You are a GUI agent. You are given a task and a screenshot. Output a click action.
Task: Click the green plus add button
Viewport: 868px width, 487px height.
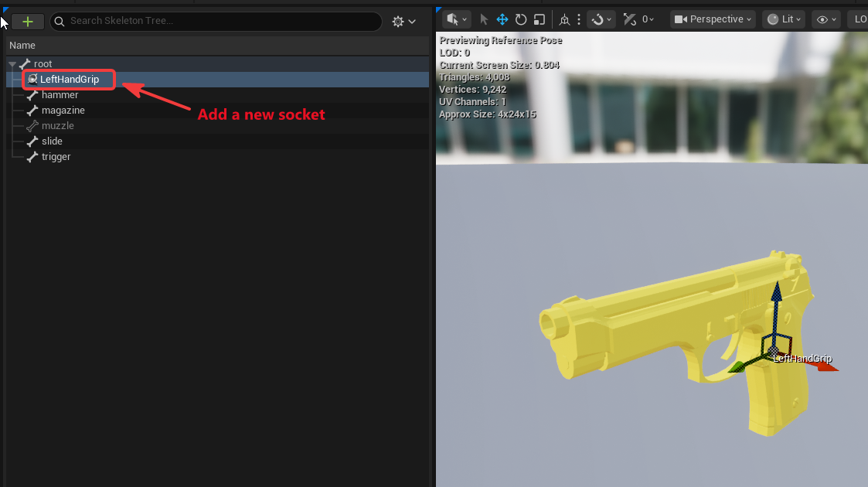[x=28, y=22]
